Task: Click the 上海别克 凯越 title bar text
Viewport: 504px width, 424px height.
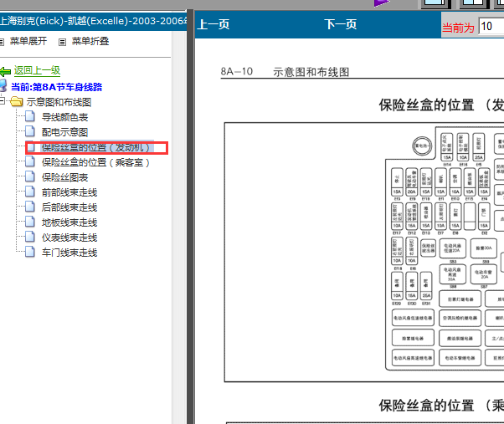Action: 93,21
